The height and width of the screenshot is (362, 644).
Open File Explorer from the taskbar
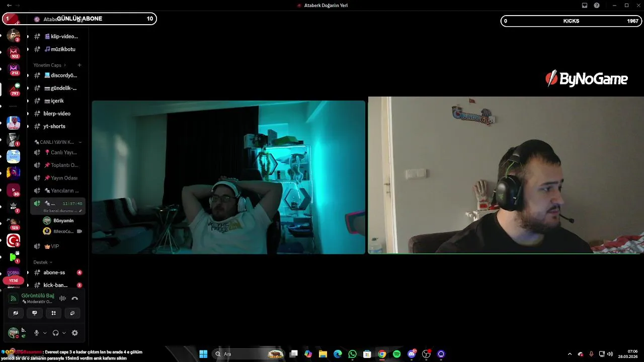[323, 354]
